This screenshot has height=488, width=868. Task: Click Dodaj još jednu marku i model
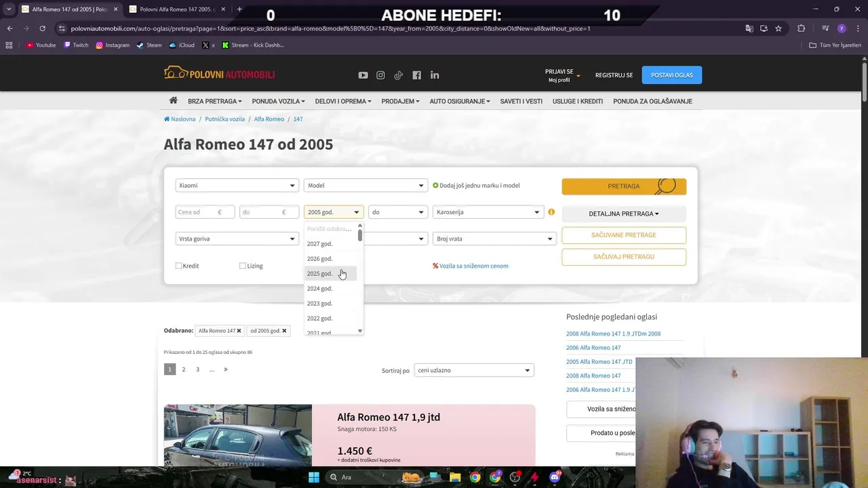(477, 186)
